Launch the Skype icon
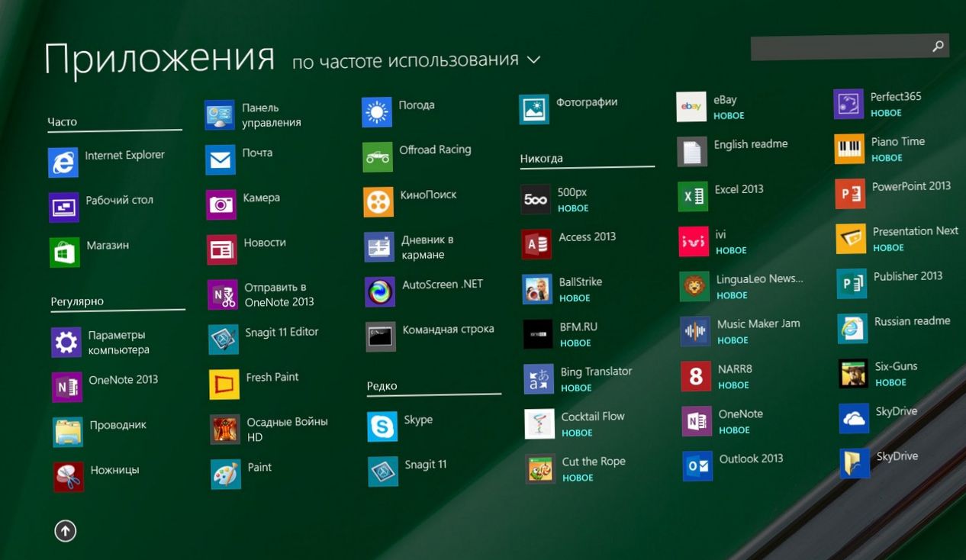The image size is (966, 560). 382,426
